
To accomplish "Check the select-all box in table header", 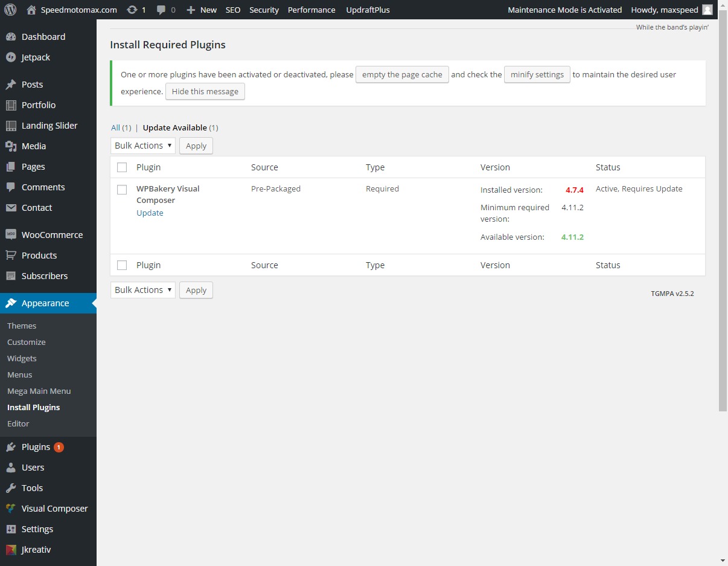I will coord(122,167).
